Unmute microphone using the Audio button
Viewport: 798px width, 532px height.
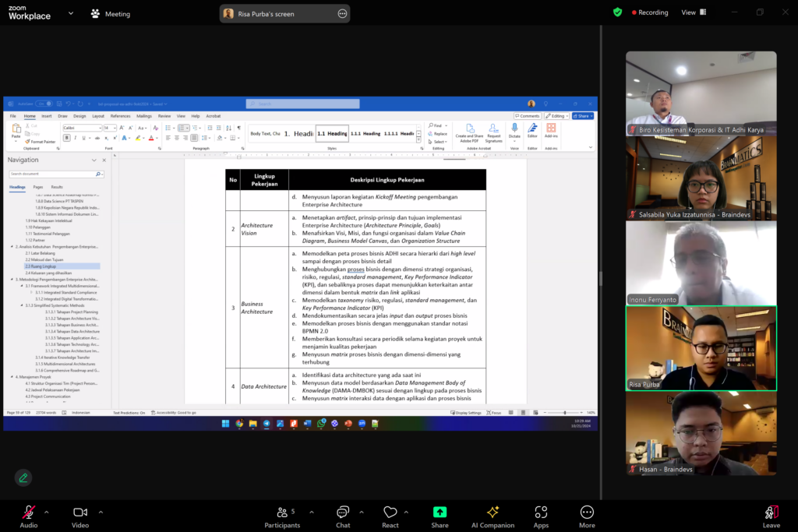29,516
